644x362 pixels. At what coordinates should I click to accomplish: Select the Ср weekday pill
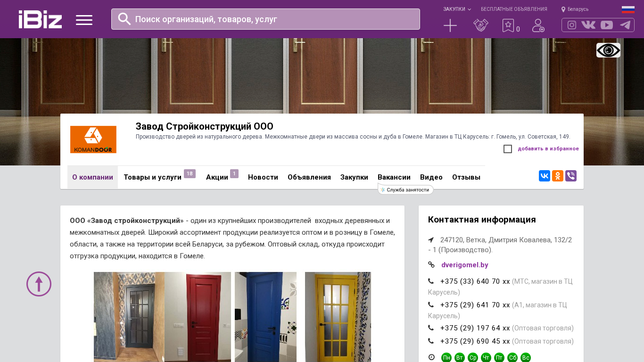point(473,358)
